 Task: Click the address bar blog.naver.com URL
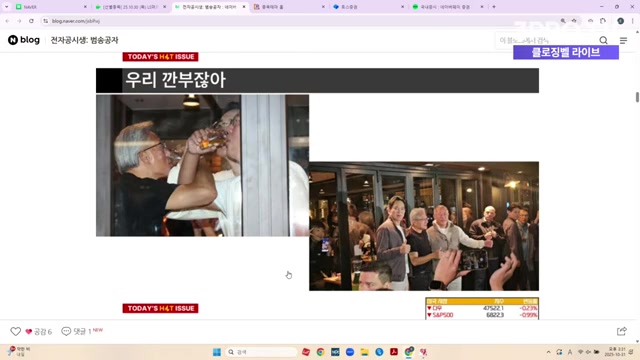point(76,21)
